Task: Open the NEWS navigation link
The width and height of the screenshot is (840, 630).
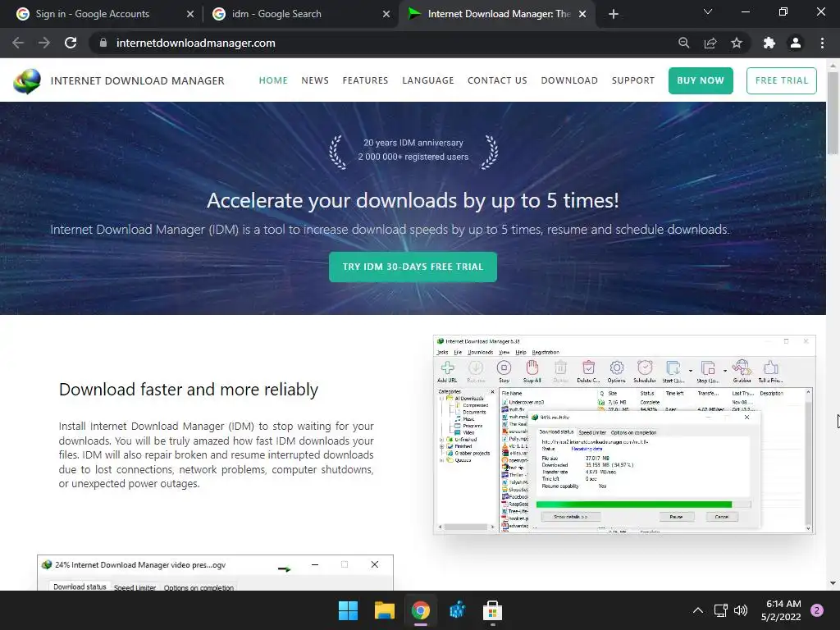Action: click(x=315, y=80)
